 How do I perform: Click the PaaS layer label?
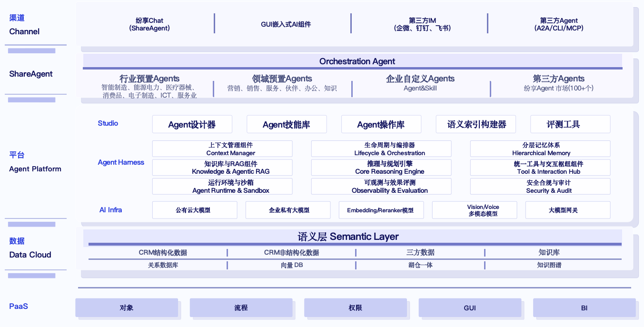tap(19, 306)
